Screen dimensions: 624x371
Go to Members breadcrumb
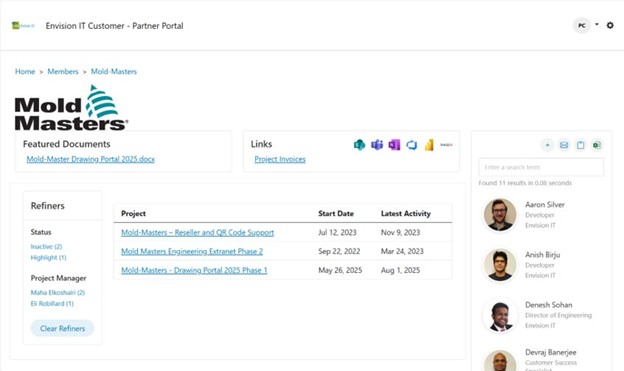point(63,72)
